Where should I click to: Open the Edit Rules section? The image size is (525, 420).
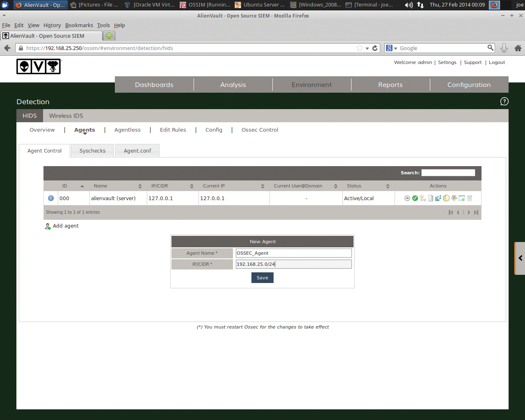[173, 130]
